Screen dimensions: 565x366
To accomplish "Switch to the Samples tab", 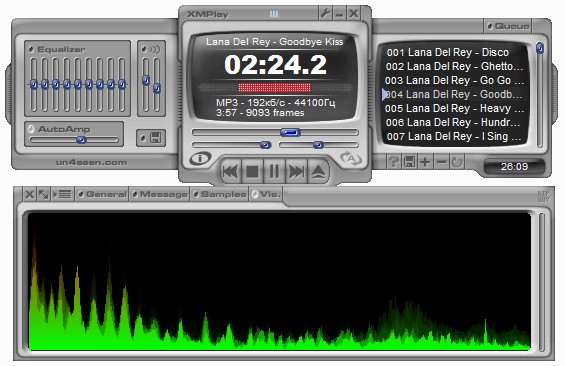I will tap(219, 195).
